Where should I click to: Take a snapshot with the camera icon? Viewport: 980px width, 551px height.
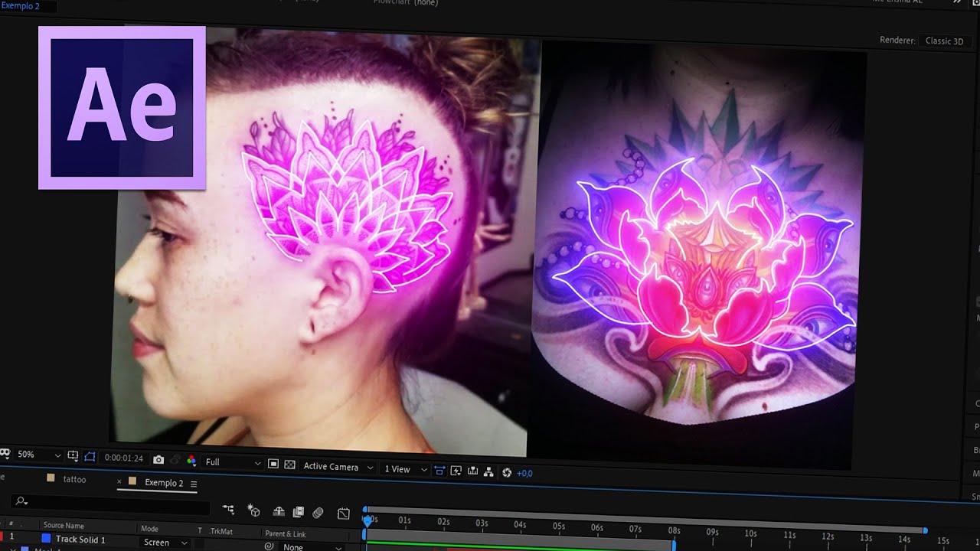point(158,459)
